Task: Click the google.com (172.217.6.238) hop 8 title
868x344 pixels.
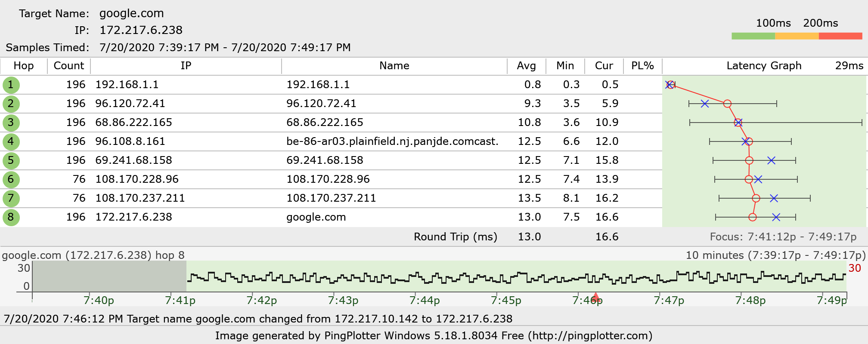Action: click(x=93, y=255)
